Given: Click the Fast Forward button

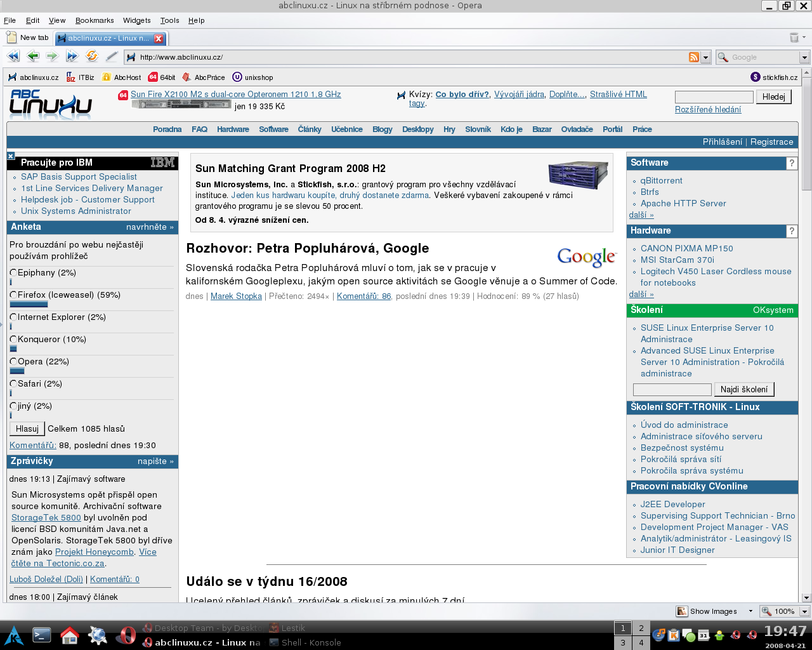Looking at the screenshot, I should click(72, 56).
